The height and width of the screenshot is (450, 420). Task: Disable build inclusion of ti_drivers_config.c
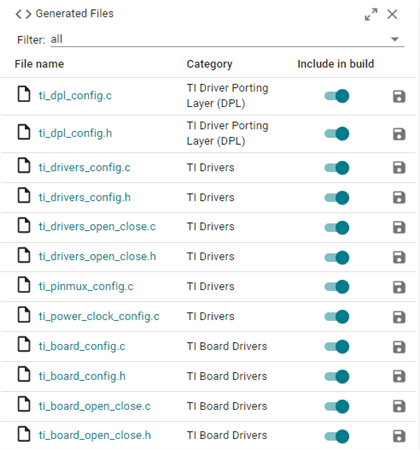tap(337, 168)
